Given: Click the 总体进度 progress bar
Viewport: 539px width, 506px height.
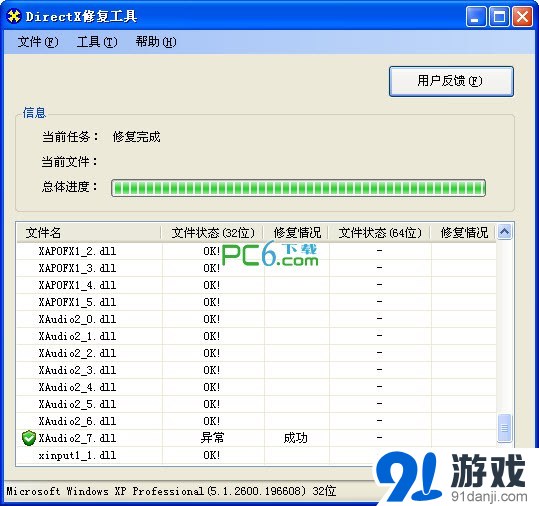Looking at the screenshot, I should pyautogui.click(x=298, y=188).
